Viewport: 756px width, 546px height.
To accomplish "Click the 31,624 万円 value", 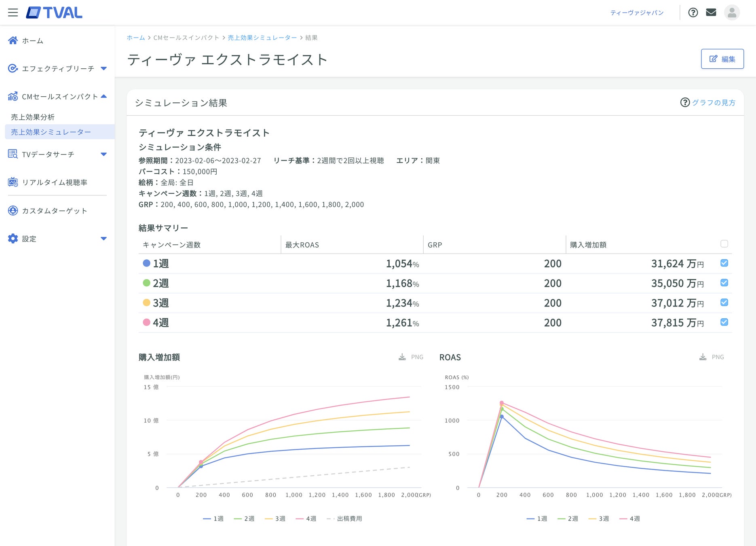I will point(678,264).
